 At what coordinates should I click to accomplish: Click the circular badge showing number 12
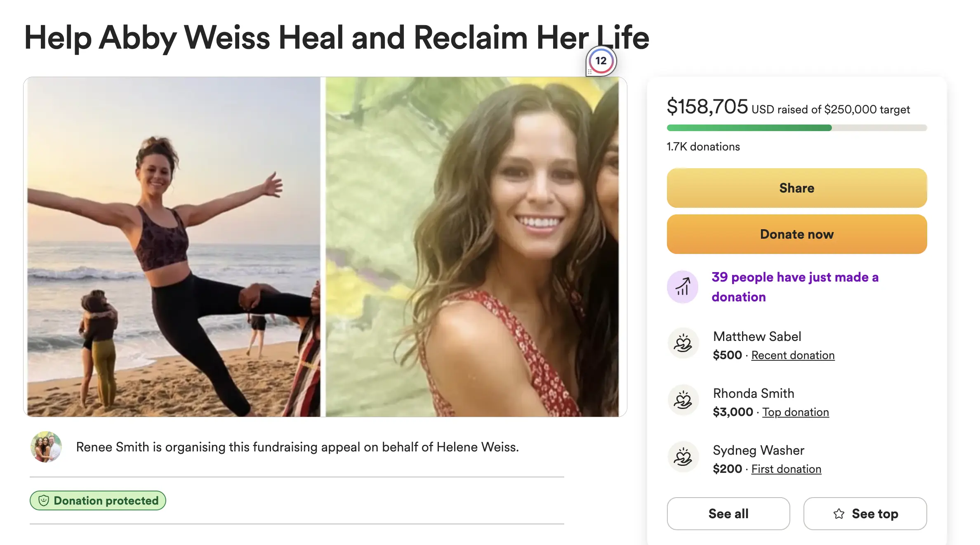(601, 61)
